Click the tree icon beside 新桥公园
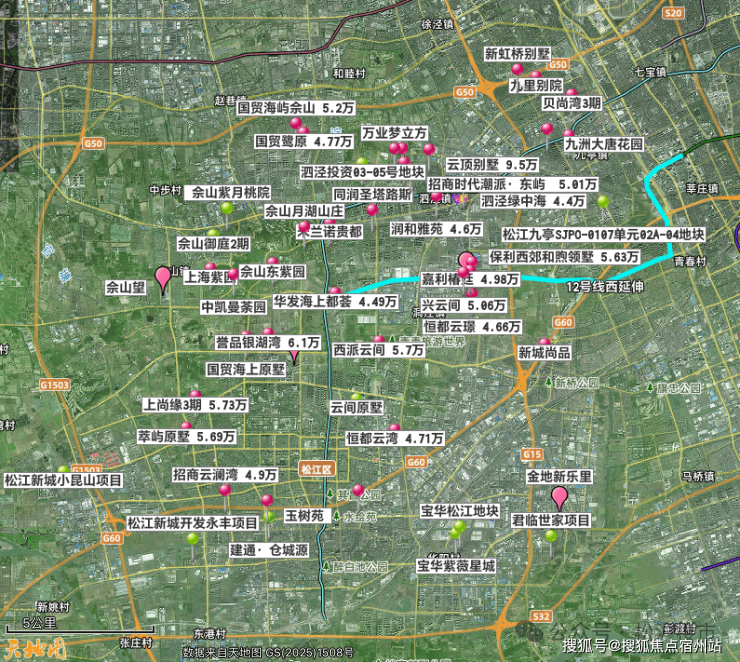This screenshot has height=662, width=740. (549, 382)
